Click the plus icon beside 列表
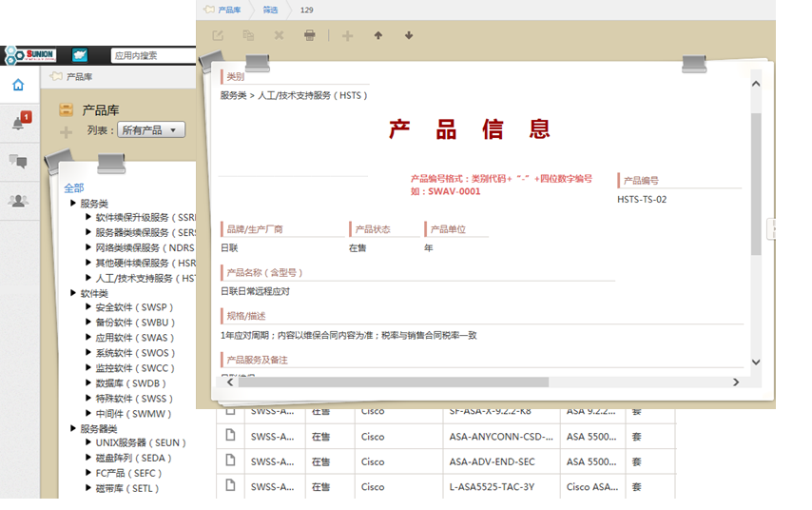The image size is (812, 510). click(67, 132)
